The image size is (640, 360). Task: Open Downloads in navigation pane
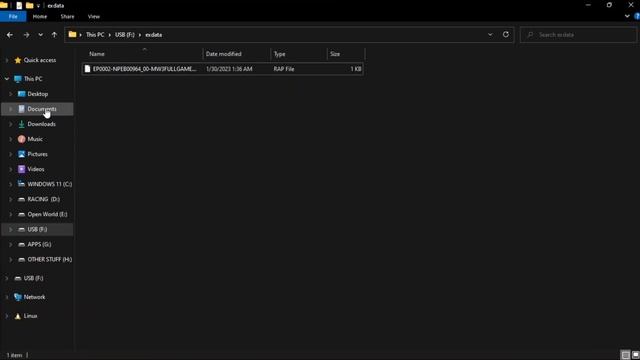(41, 124)
